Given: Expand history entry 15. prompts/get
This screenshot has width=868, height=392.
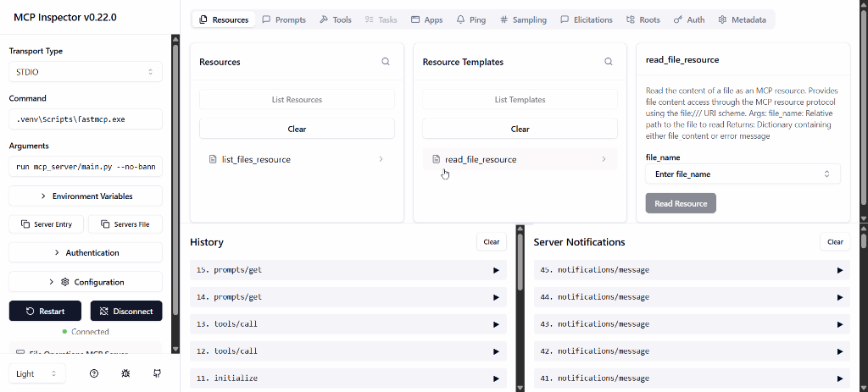Looking at the screenshot, I should coord(348,270).
